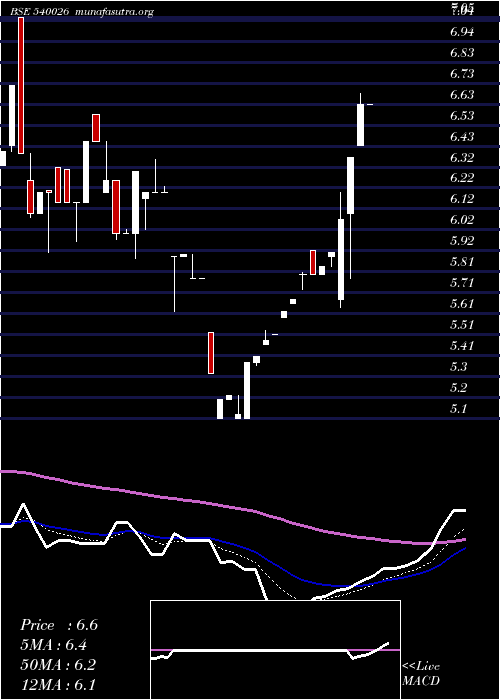
Task: Click the '<<Live MACD' label
Action: click(x=421, y=674)
